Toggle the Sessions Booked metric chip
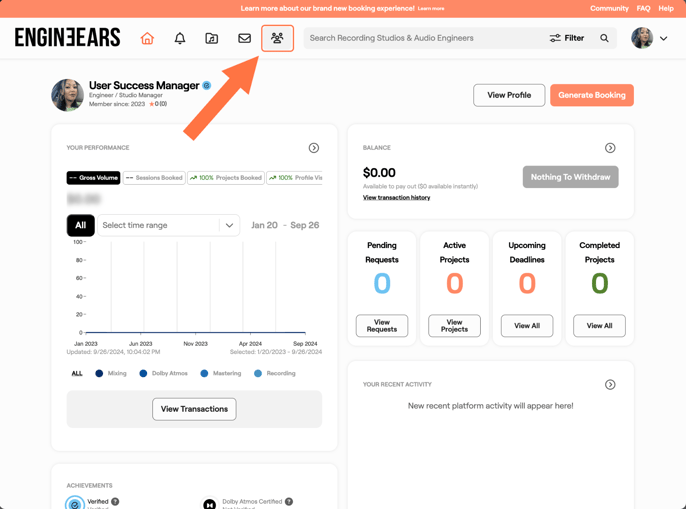Screen dimensions: 686x509 [155, 178]
